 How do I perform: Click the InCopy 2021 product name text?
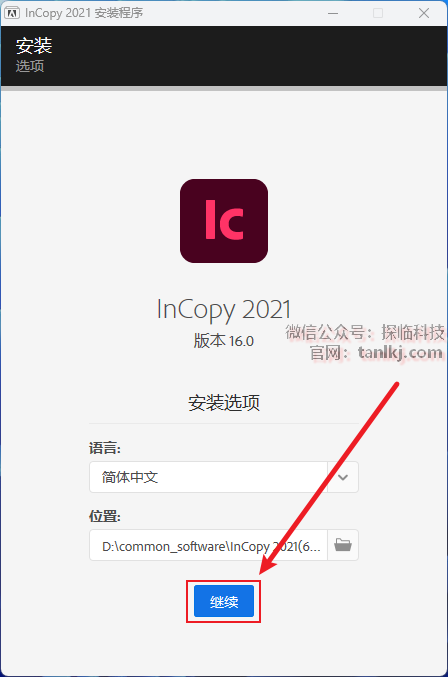pos(224,310)
